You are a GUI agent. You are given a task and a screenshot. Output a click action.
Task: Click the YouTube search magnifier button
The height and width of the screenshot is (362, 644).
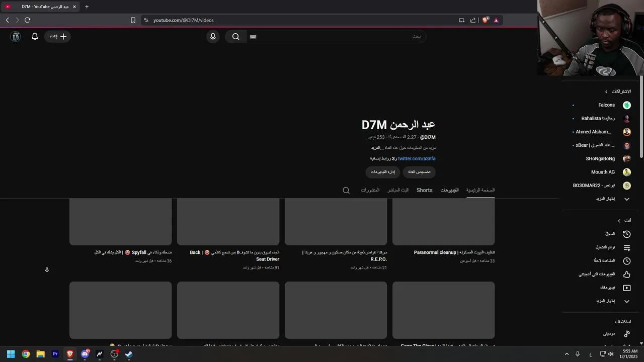tap(235, 36)
